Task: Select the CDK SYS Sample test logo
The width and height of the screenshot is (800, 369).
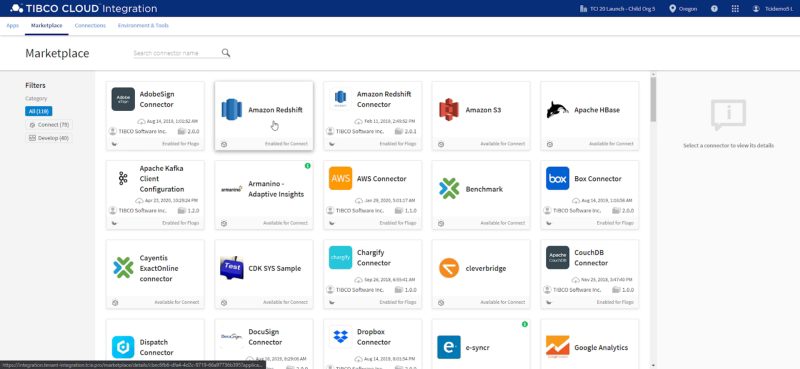Action: pyautogui.click(x=232, y=268)
